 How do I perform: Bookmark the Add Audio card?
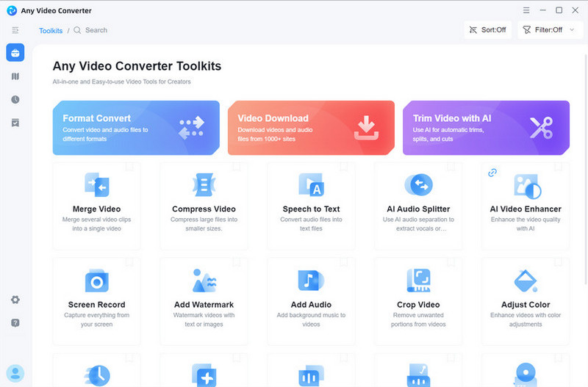(344, 262)
